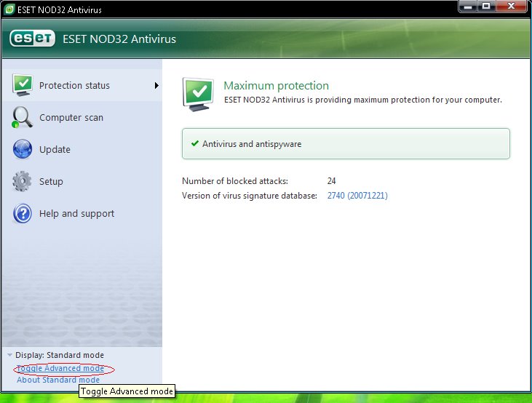Viewport: 532px width, 403px height.
Task: Click the providing maximum protection description text
Action: 363,100
